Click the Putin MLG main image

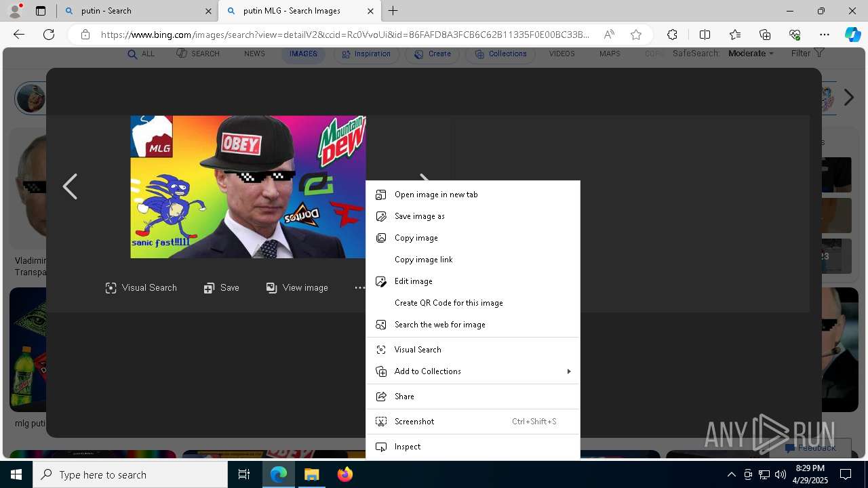[248, 187]
